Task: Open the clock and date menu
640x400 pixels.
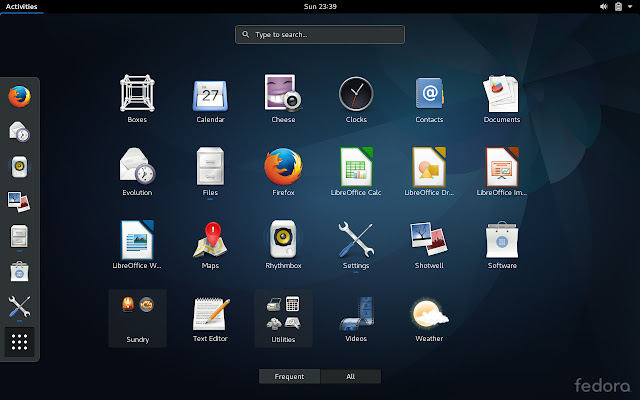Action: (x=320, y=7)
